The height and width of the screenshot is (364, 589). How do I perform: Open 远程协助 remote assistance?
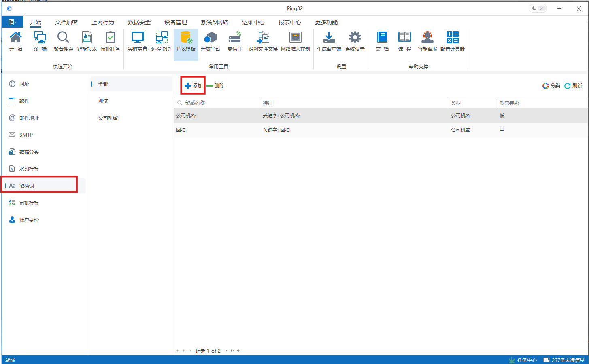coord(161,41)
